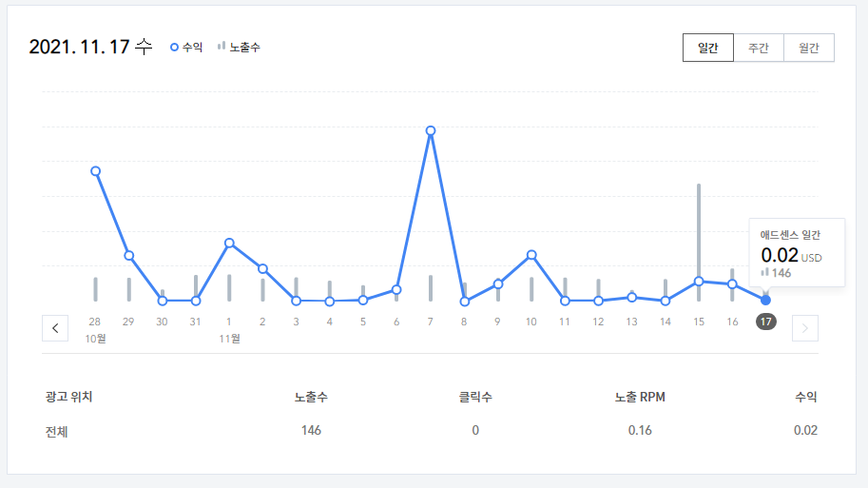
Task: Select date label 28 on axis
Action: click(95, 322)
